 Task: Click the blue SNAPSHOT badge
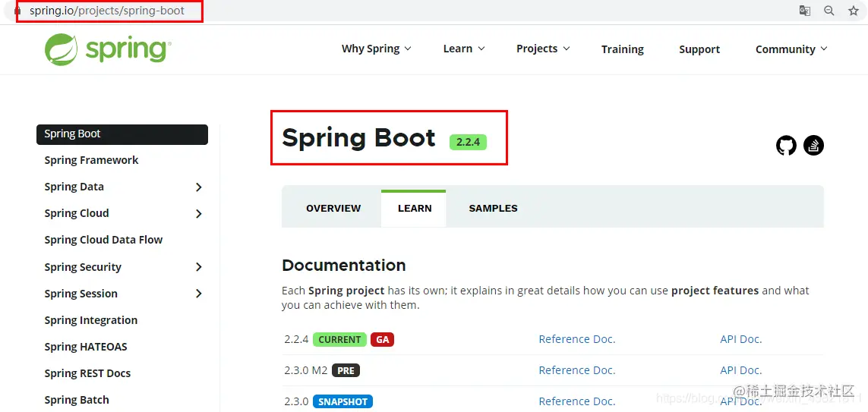tap(342, 401)
